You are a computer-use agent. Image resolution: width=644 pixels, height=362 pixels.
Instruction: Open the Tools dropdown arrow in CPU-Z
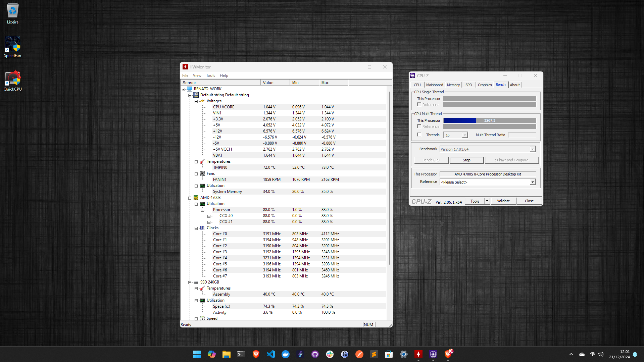coord(487,201)
